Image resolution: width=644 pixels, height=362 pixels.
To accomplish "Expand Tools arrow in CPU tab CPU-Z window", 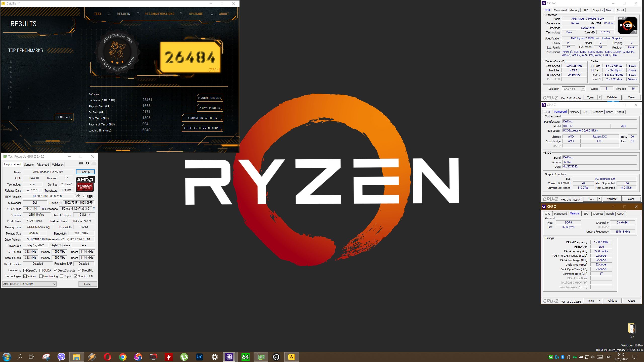I will [x=599, y=97].
